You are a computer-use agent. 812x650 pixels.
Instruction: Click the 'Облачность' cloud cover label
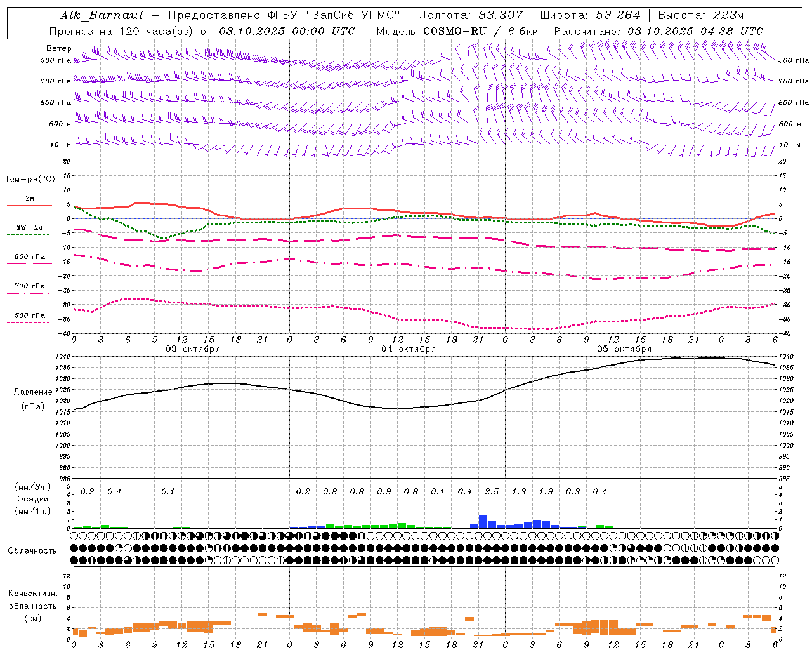[32, 551]
